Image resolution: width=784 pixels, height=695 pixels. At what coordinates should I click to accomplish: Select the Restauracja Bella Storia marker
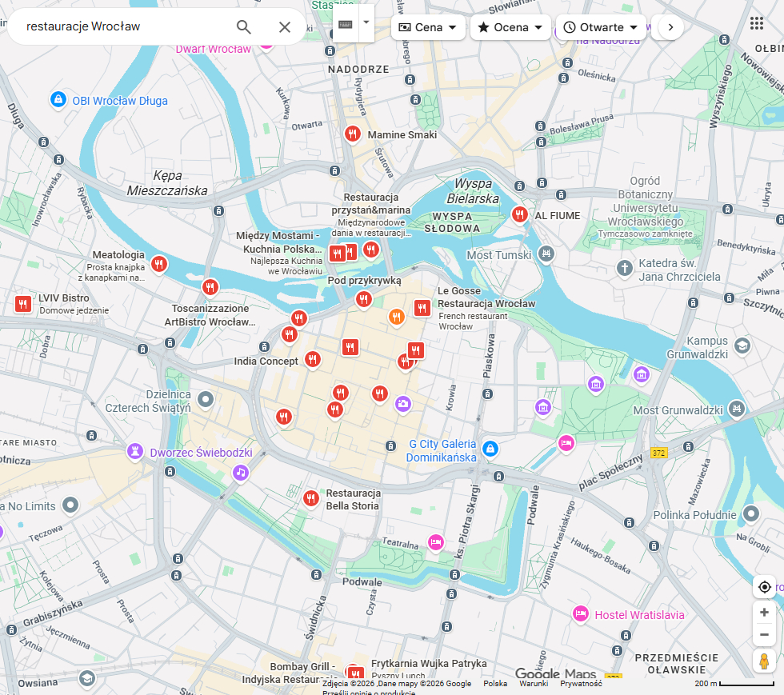311,497
